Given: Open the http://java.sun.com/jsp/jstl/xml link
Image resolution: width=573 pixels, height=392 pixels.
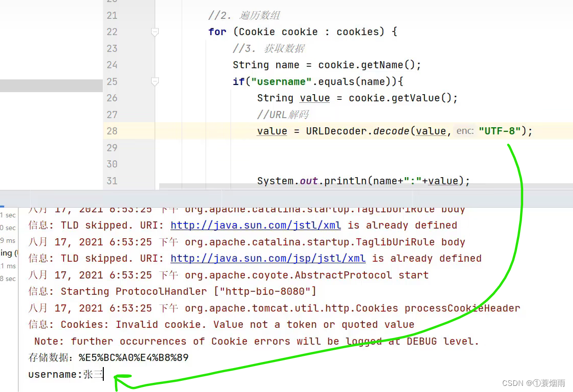Looking at the screenshot, I should pos(268,258).
